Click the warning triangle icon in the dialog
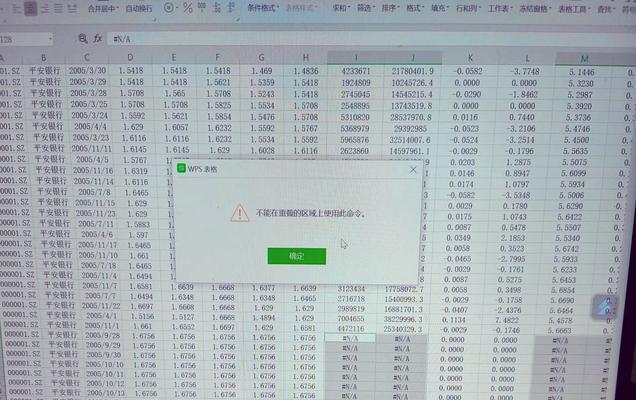 point(240,213)
